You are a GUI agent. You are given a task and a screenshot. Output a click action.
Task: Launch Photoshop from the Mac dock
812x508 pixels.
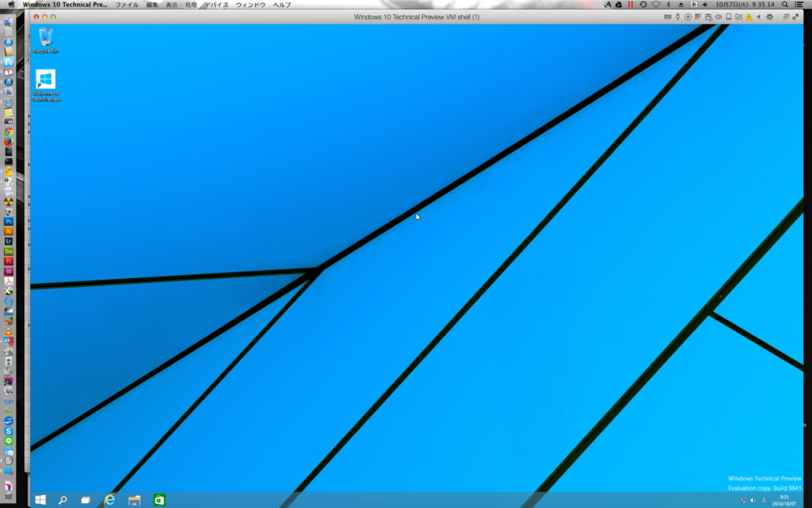(x=9, y=221)
